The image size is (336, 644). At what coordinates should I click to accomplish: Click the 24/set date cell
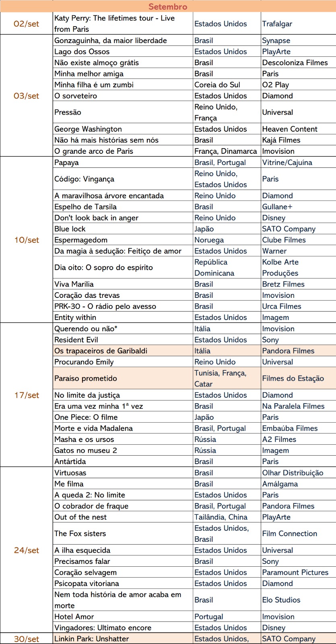[x=27, y=550]
